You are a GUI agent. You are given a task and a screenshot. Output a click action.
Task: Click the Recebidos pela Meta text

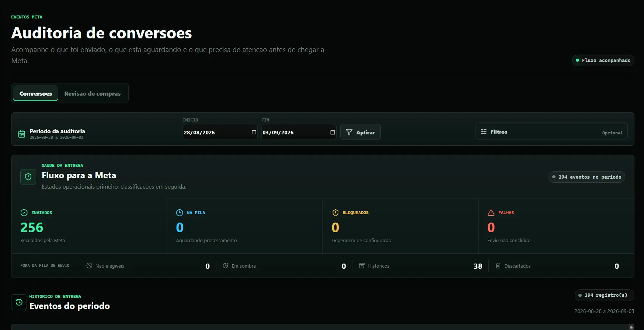click(x=43, y=240)
